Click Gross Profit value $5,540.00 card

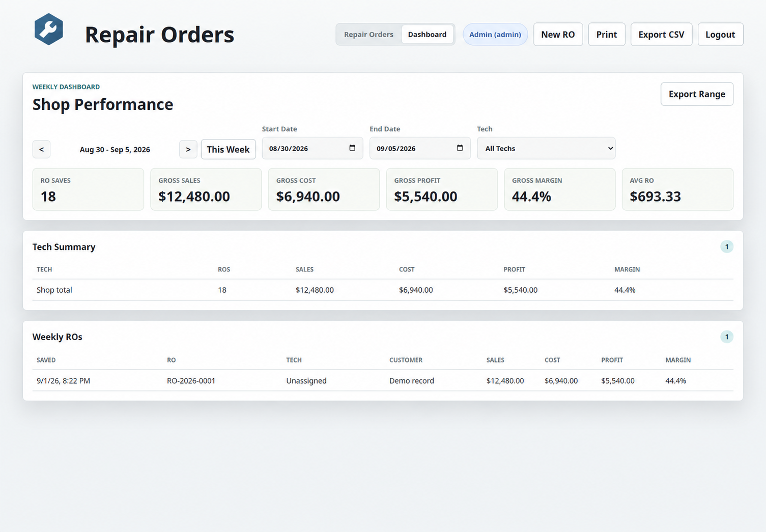point(442,189)
